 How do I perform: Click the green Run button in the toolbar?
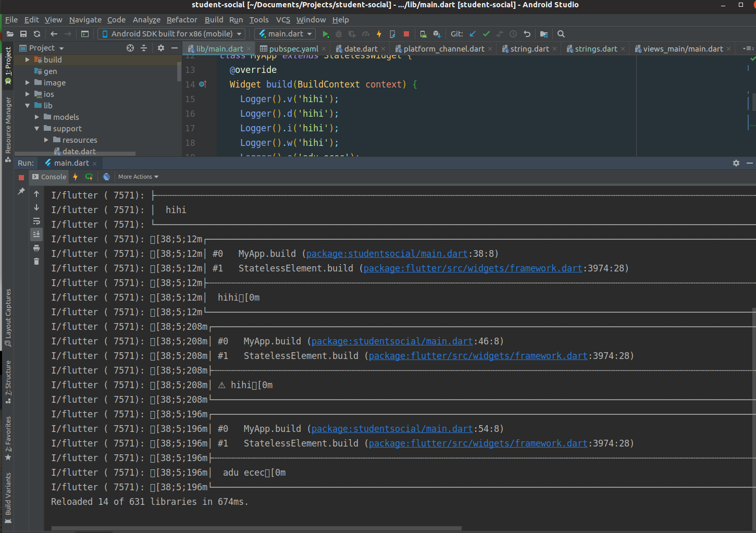326,34
